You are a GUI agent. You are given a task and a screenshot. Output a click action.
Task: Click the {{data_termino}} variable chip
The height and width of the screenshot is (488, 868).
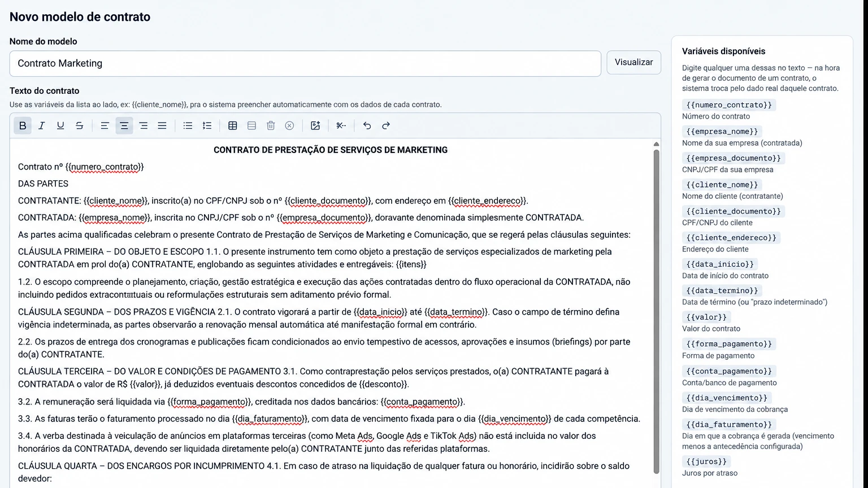pos(722,291)
